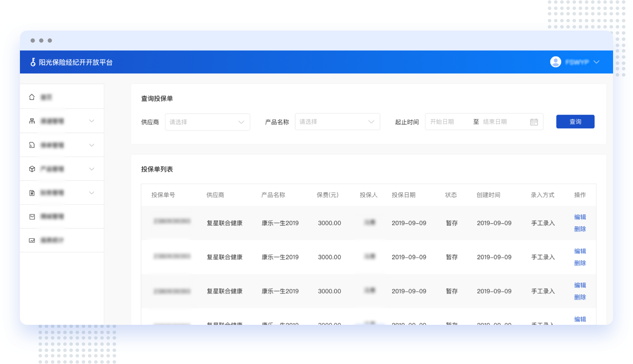Open the 产品名称 dropdown
633x364 pixels.
point(337,122)
